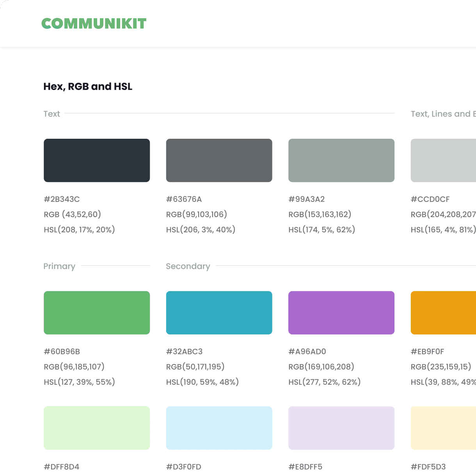Click the RGB(235,159,15) value
The height and width of the screenshot is (472, 476).
[x=441, y=367]
